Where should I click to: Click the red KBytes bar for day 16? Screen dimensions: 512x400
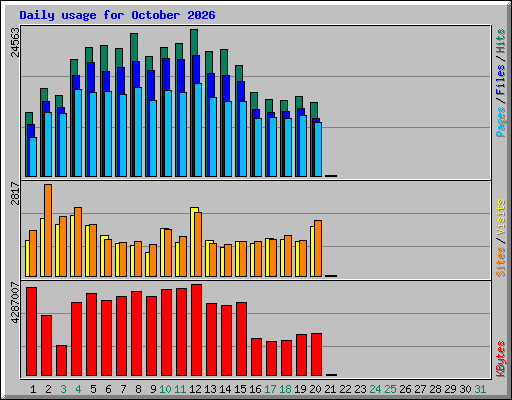tap(256, 357)
